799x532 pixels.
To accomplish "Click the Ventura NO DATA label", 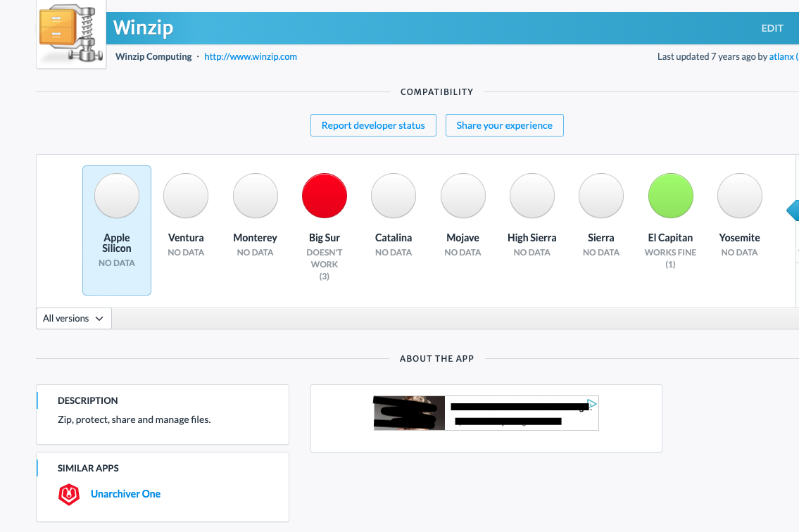I will point(186,252).
